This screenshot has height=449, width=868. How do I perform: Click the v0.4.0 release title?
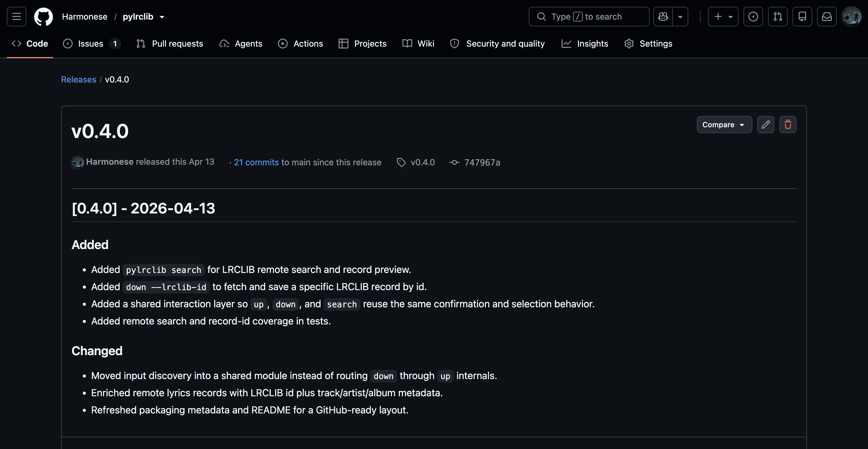pyautogui.click(x=100, y=131)
